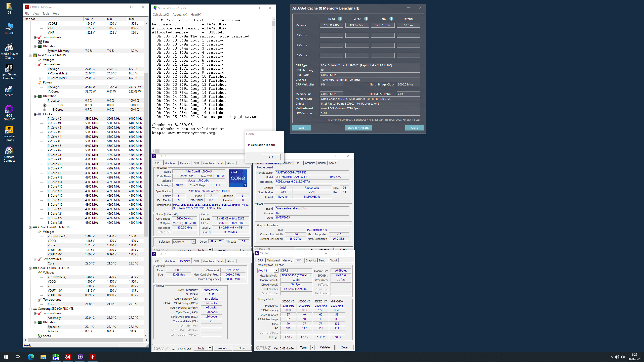This screenshot has height=362, width=644.
Task: Click Start Benchmark in AIDA64
Action: pyautogui.click(x=358, y=128)
